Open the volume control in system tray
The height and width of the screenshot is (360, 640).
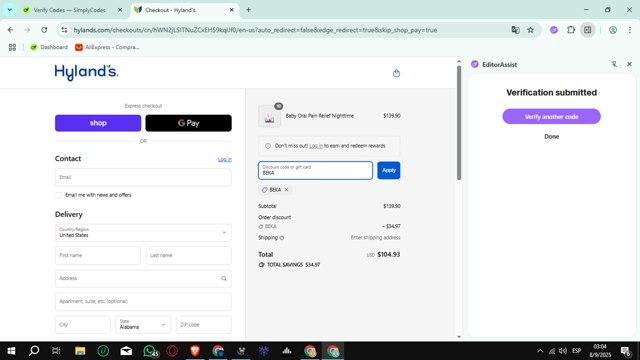563,351
